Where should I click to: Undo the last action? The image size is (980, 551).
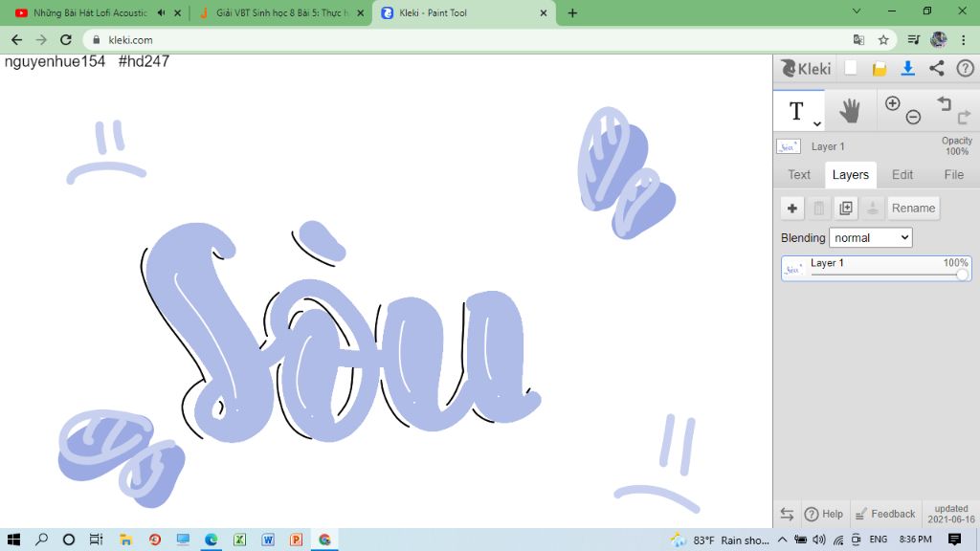point(944,103)
